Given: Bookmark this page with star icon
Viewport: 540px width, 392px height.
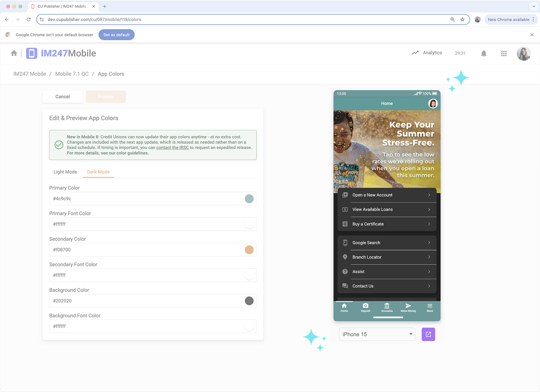Looking at the screenshot, I should [x=463, y=19].
